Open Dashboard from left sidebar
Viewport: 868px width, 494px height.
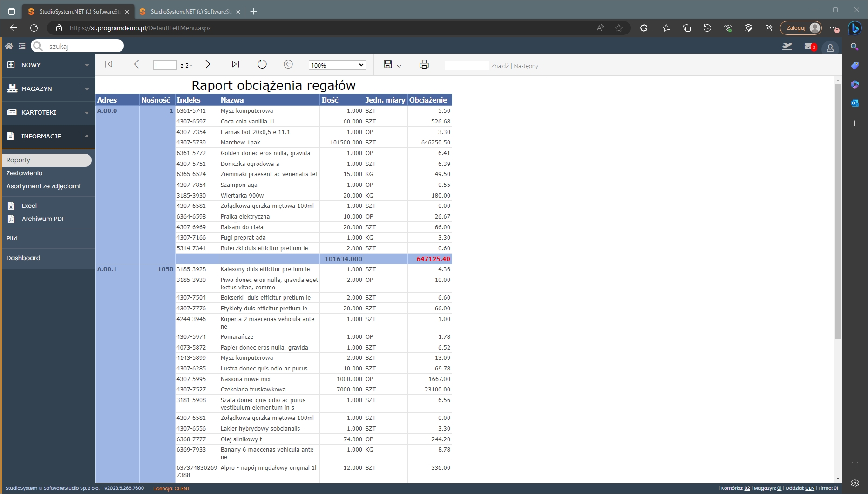coord(23,258)
